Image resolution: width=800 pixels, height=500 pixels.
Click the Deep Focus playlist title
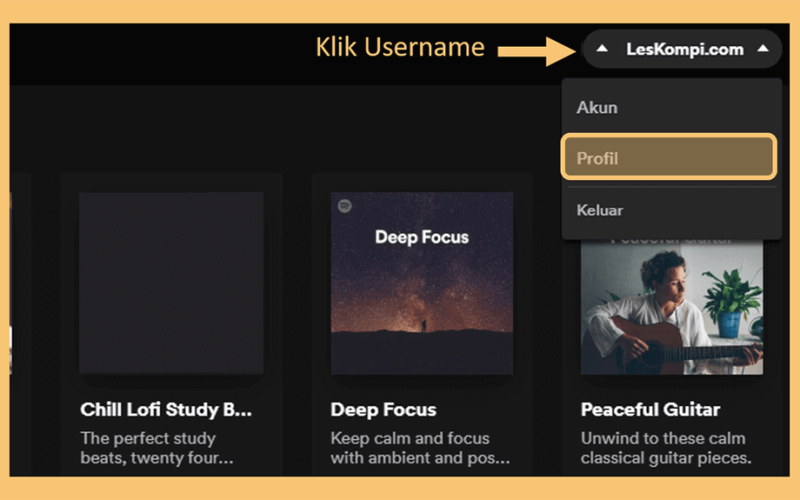point(383,410)
